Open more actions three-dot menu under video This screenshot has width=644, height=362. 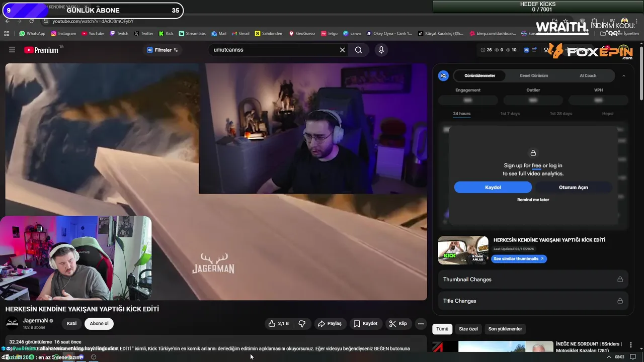421,324
